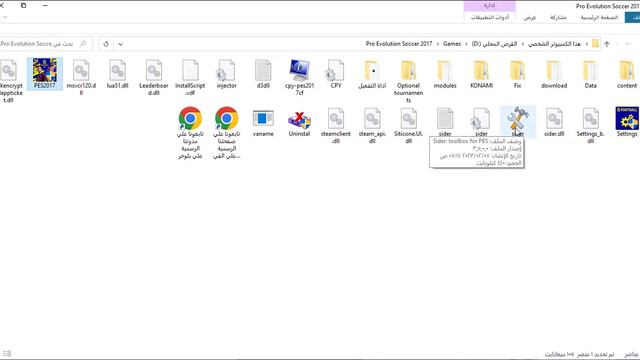640x360 pixels.
Task: Click the إدارة contextual tab header
Action: click(x=489, y=6)
